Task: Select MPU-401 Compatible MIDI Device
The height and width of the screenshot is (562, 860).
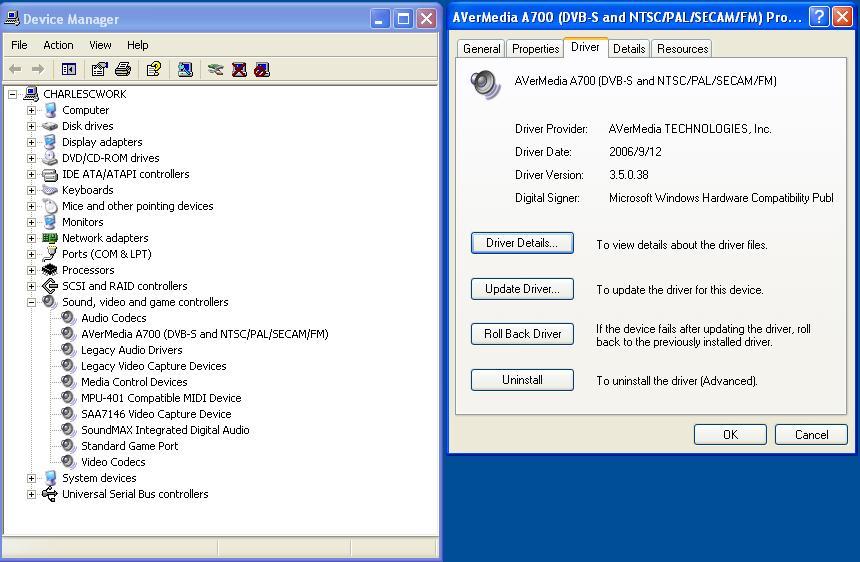Action: click(161, 398)
